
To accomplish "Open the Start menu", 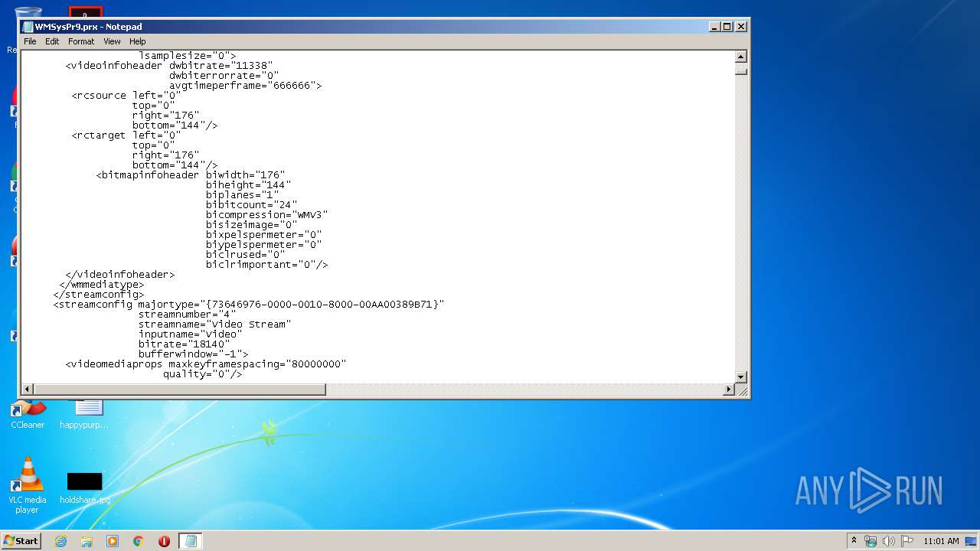I will (21, 540).
